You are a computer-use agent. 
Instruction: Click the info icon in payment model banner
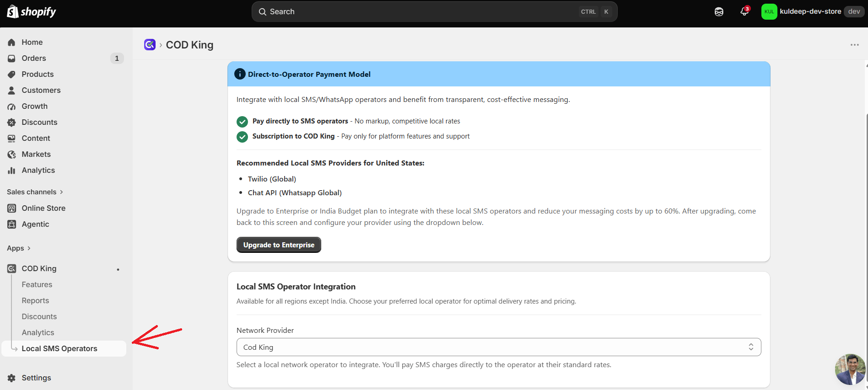click(x=240, y=74)
